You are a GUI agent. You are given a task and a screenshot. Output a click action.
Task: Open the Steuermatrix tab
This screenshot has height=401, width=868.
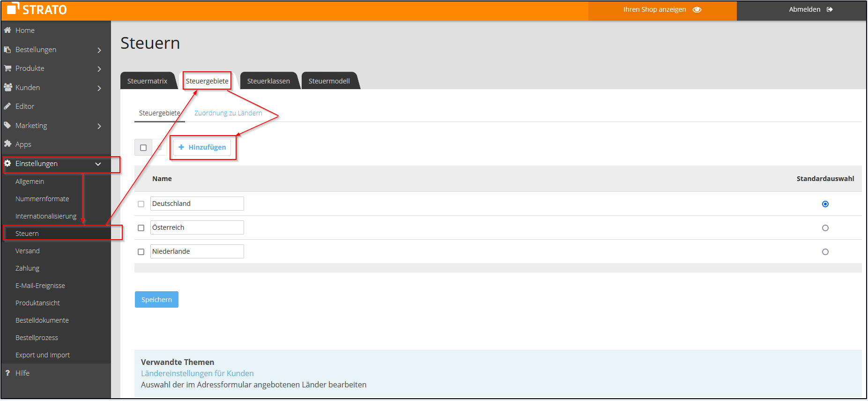pyautogui.click(x=147, y=81)
